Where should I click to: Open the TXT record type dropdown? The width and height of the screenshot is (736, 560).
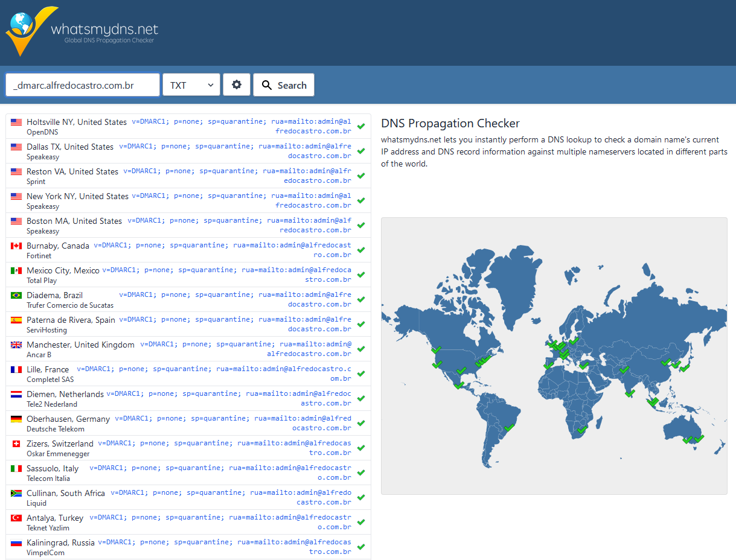(x=191, y=85)
